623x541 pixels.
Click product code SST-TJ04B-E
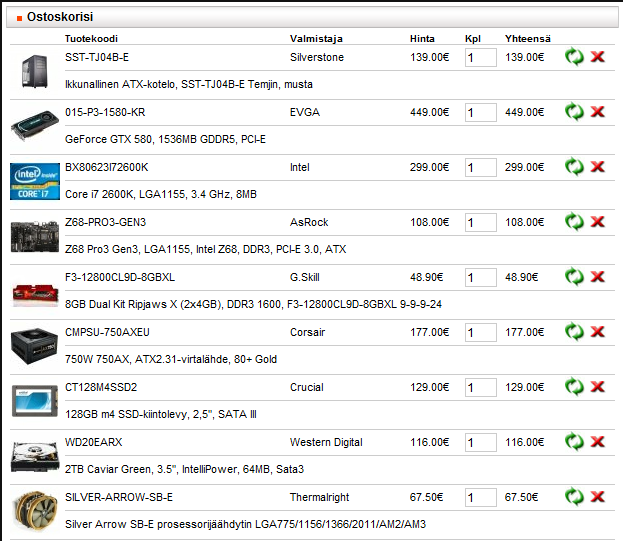coord(97,57)
